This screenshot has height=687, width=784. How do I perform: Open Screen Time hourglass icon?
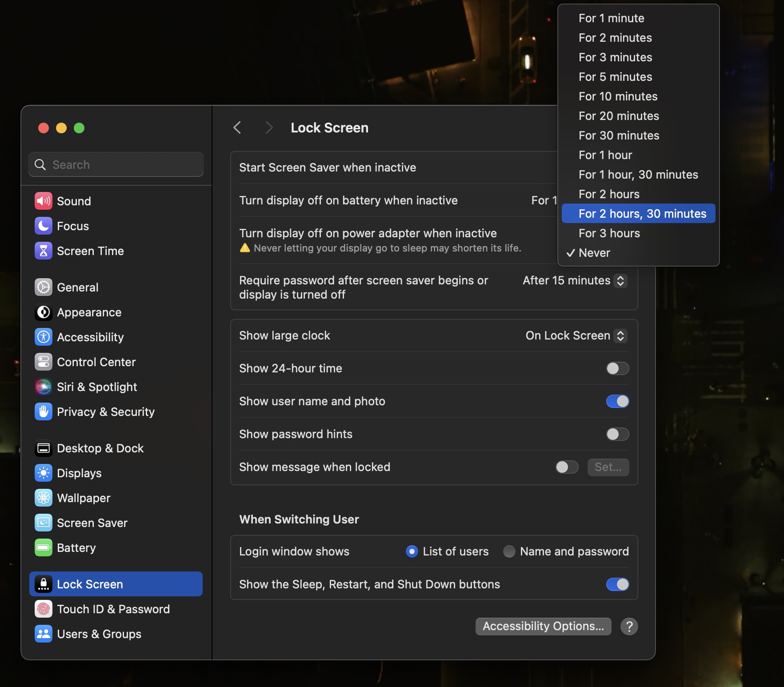tap(44, 251)
